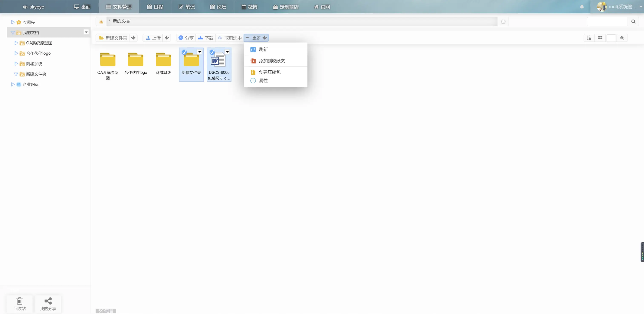The height and width of the screenshot is (314, 644).
Task: Open dropdown arrow next to 上传
Action: (x=167, y=38)
